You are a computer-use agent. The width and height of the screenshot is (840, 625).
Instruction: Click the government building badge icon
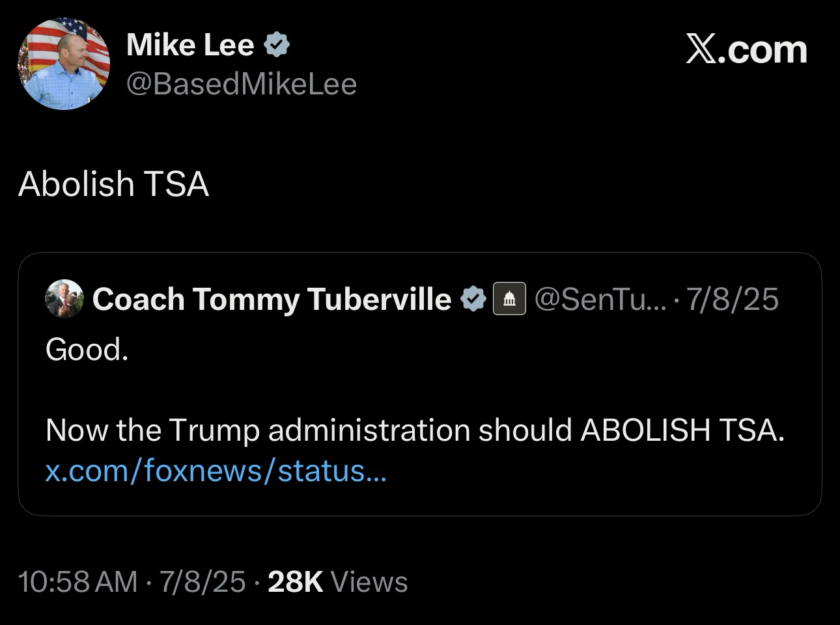tap(509, 299)
